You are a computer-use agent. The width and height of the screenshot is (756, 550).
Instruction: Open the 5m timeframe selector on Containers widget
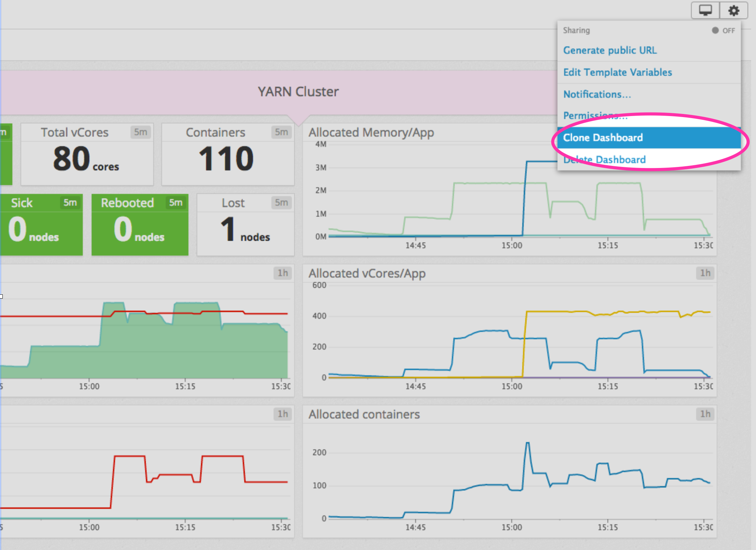(281, 132)
